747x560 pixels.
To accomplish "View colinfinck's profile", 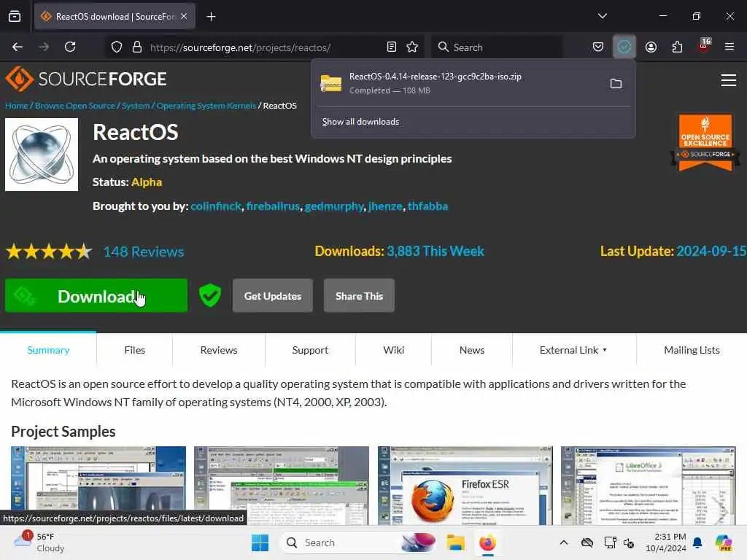I will tap(216, 206).
